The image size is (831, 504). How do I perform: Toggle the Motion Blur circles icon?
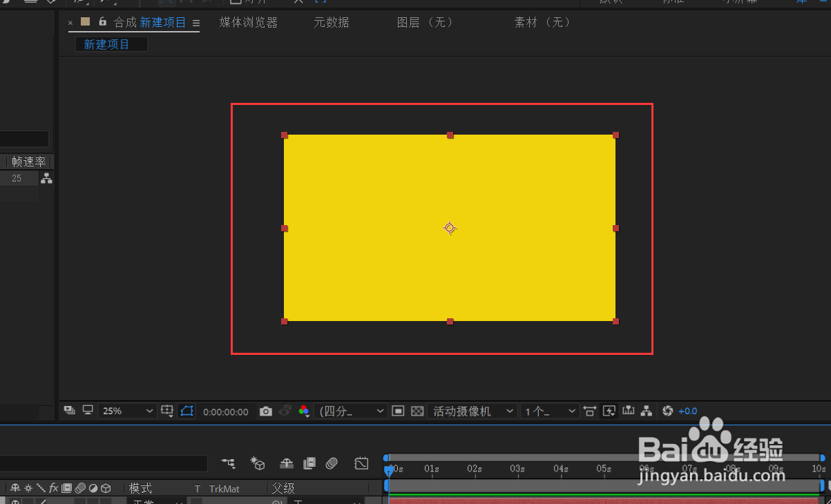pos(332,463)
